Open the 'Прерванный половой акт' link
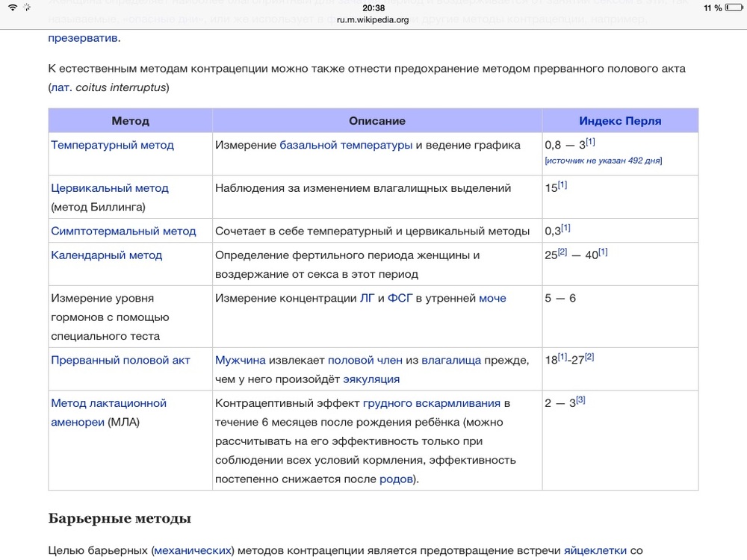 pos(120,360)
